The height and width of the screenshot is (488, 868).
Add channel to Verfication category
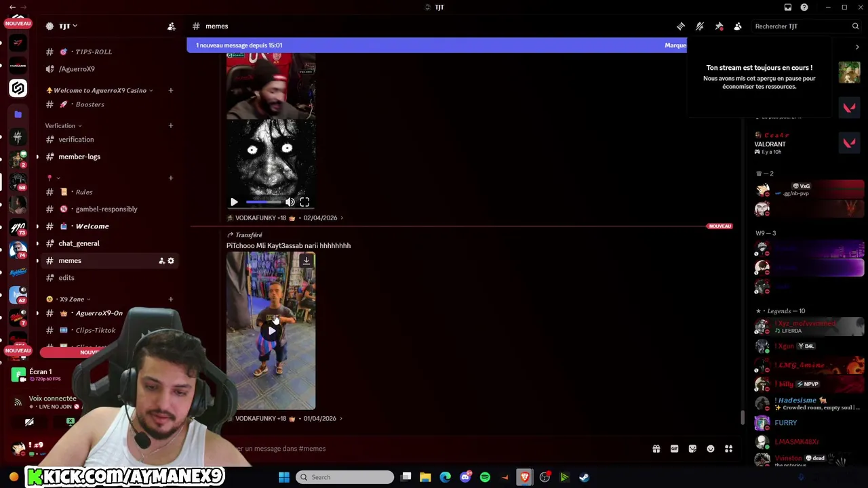[171, 125]
